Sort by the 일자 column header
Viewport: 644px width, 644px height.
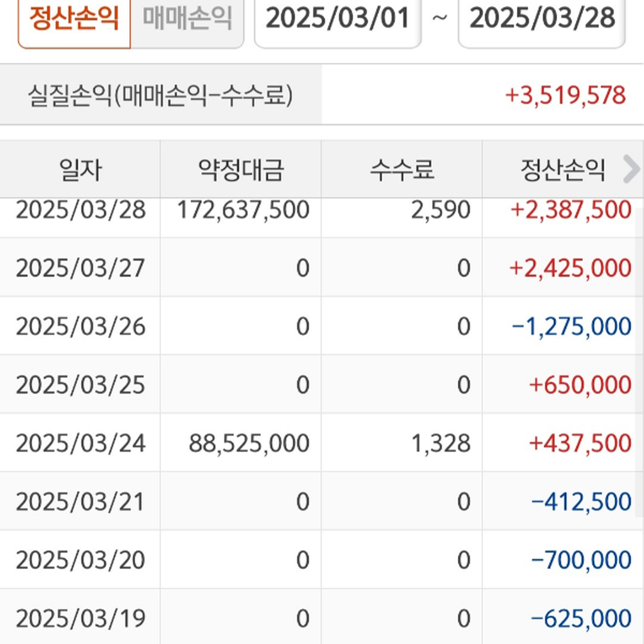click(x=80, y=169)
